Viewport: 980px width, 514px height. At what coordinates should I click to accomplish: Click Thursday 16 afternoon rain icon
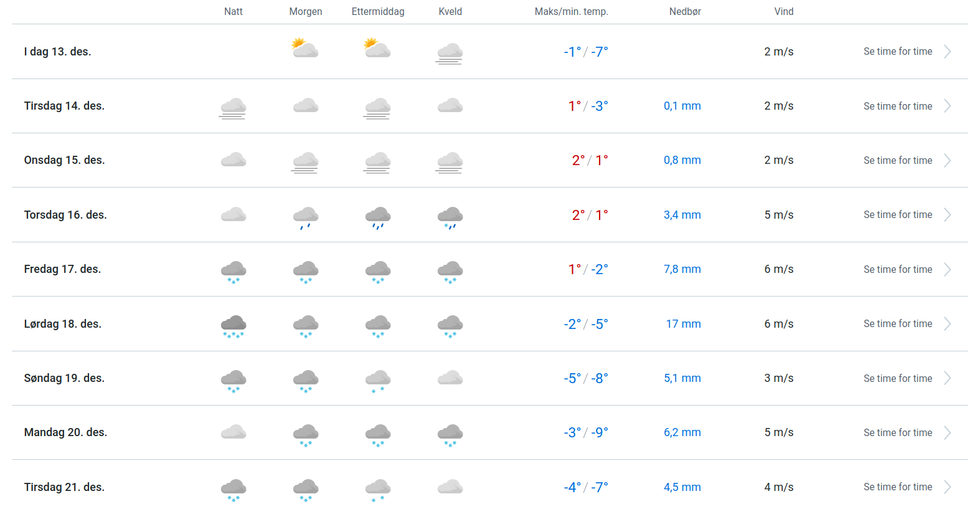378,217
